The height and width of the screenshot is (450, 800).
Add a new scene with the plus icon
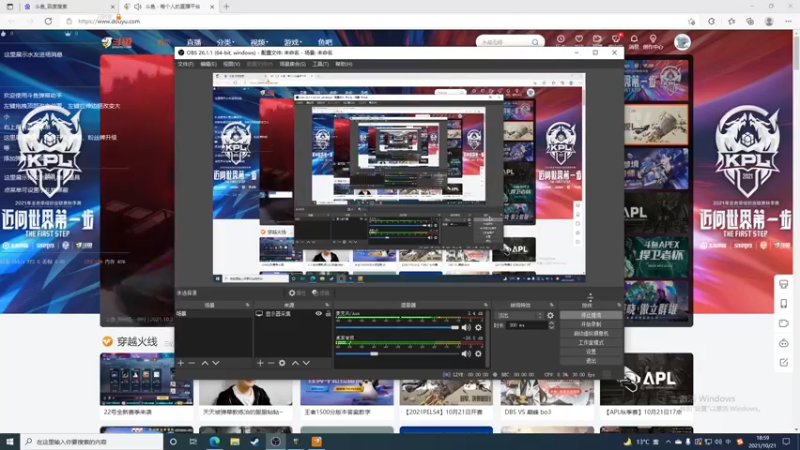click(x=181, y=363)
